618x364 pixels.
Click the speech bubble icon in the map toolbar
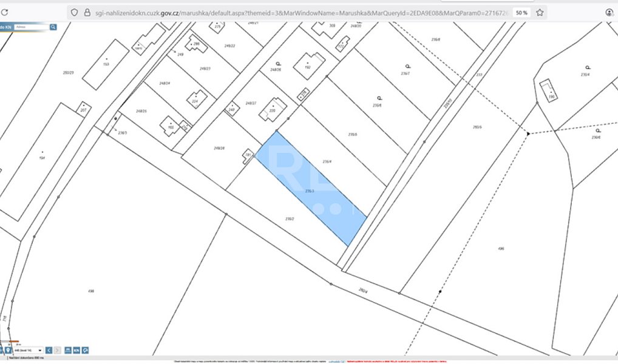pyautogui.click(x=85, y=350)
